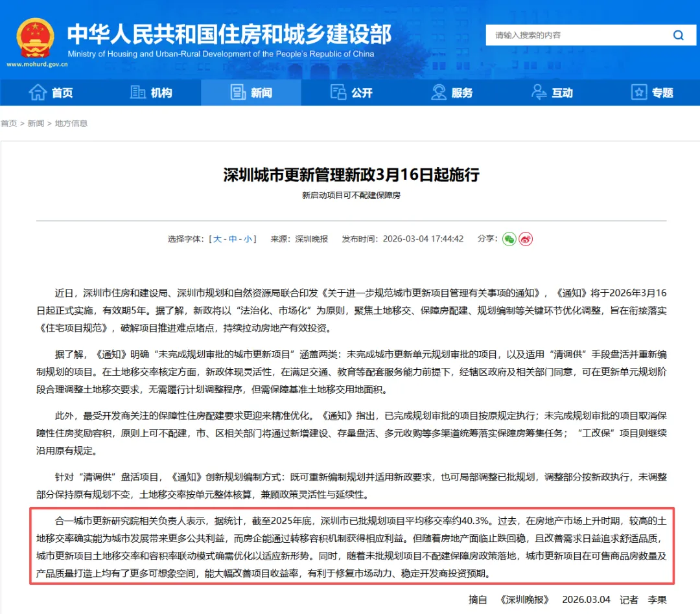Open the 互动 navigation tab
This screenshot has width=700, height=614.
tap(552, 93)
